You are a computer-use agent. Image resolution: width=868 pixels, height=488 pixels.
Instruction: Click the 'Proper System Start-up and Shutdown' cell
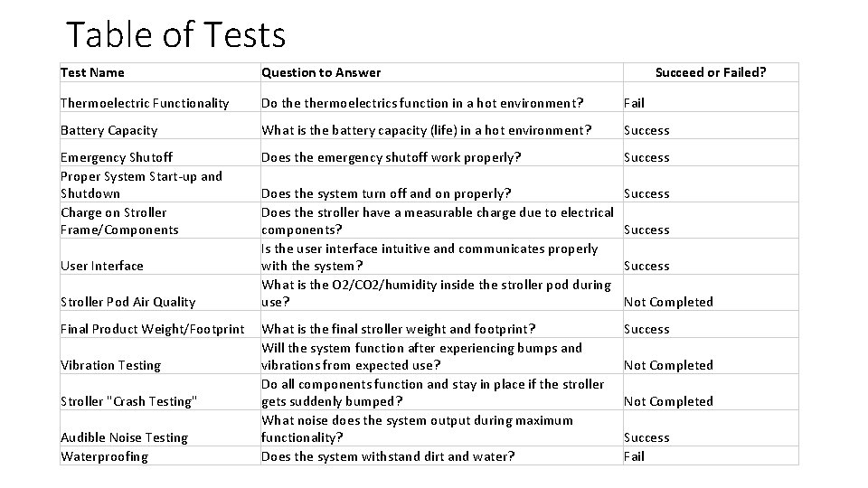click(141, 184)
